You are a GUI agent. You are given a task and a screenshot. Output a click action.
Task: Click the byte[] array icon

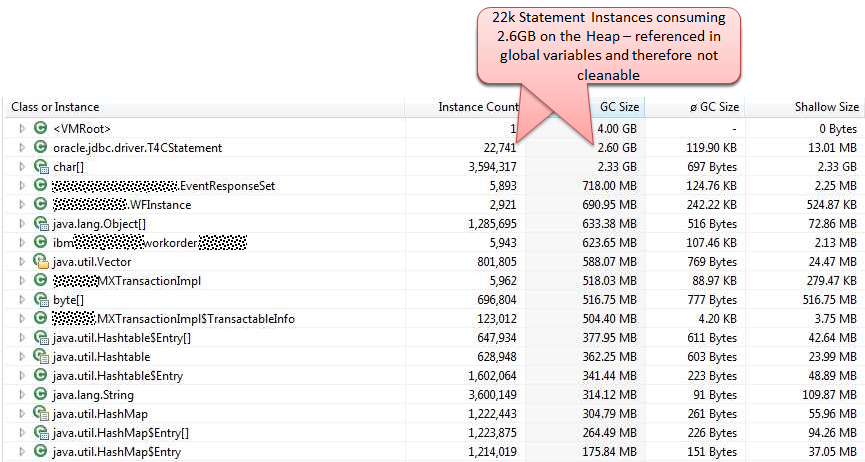[41, 299]
